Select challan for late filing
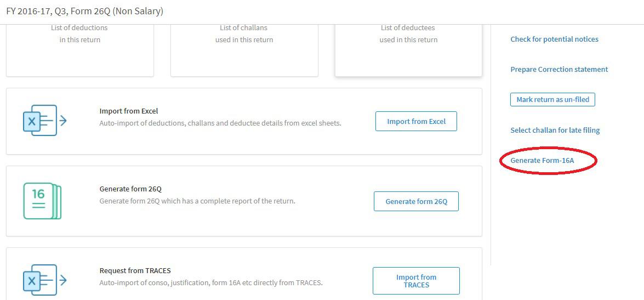This screenshot has width=644, height=300. tap(555, 131)
